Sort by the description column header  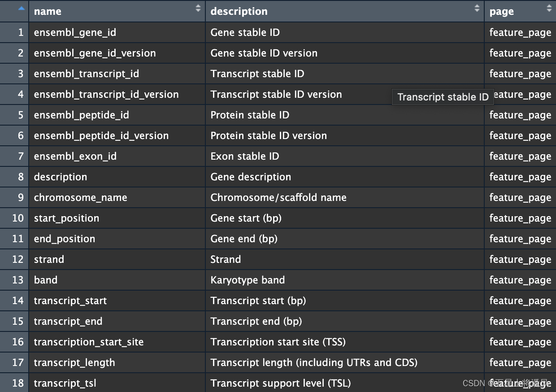pyautogui.click(x=239, y=12)
